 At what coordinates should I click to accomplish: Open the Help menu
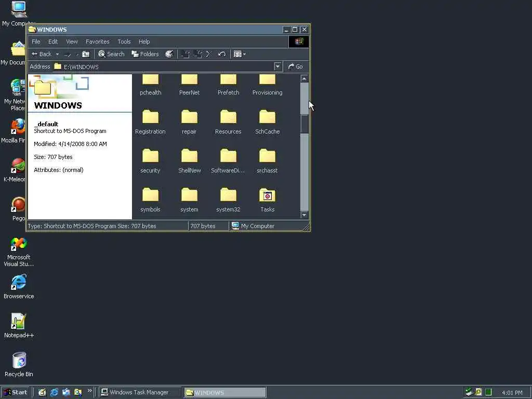click(144, 42)
